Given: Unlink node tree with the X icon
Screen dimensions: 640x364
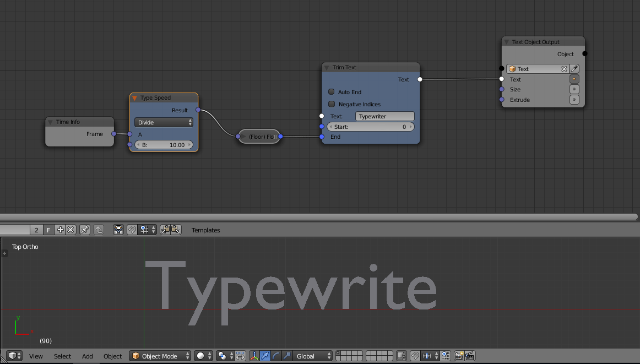Looking at the screenshot, I should pos(70,230).
